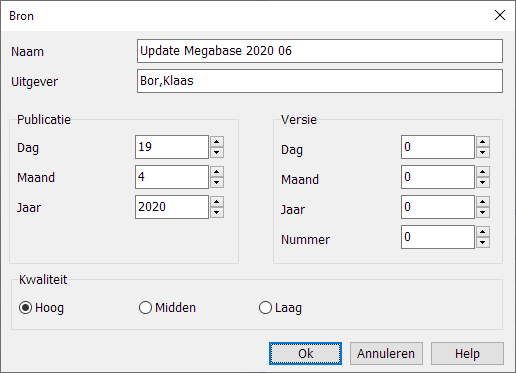
Task: Increase Versie Jaar with up arrow
Action: [x=483, y=202]
